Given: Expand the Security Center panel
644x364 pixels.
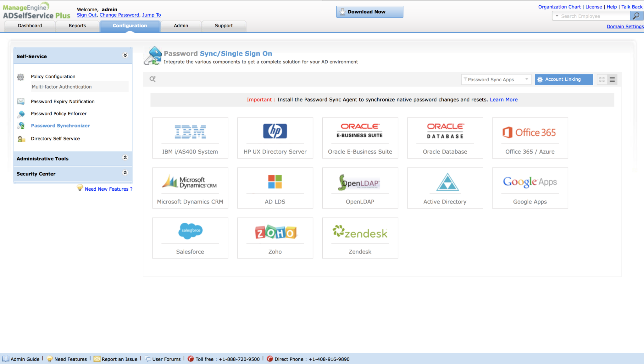Looking at the screenshot, I should (x=125, y=173).
